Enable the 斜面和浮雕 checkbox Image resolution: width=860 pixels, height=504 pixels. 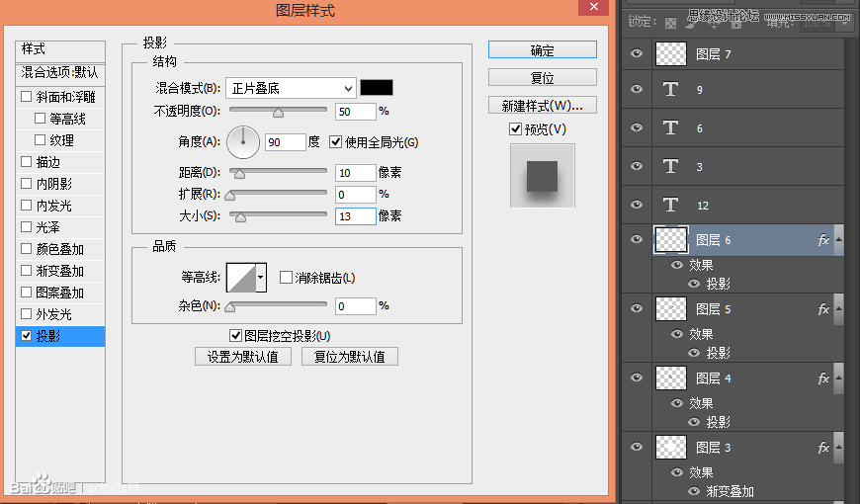[x=26, y=97]
